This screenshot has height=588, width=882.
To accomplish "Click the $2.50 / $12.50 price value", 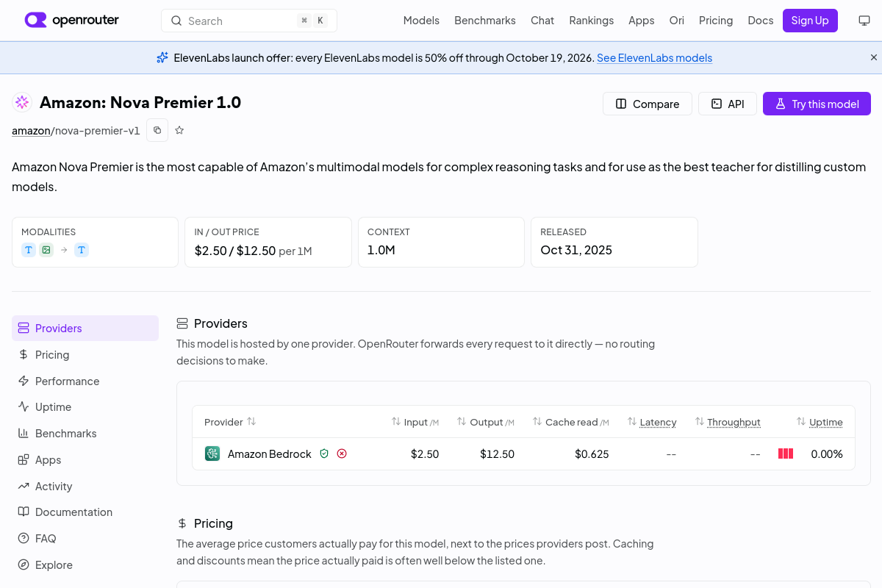I will (x=235, y=251).
